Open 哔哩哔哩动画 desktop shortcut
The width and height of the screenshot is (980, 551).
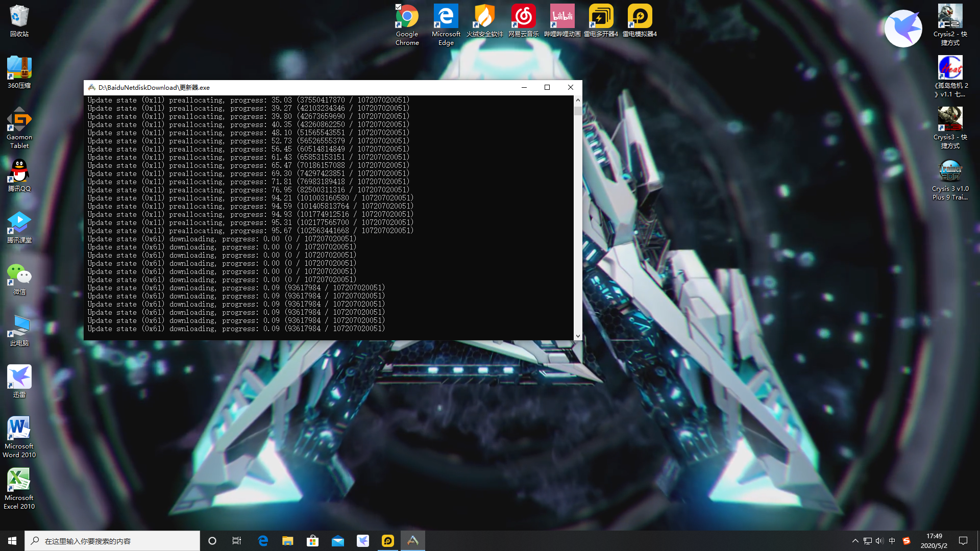tap(562, 21)
